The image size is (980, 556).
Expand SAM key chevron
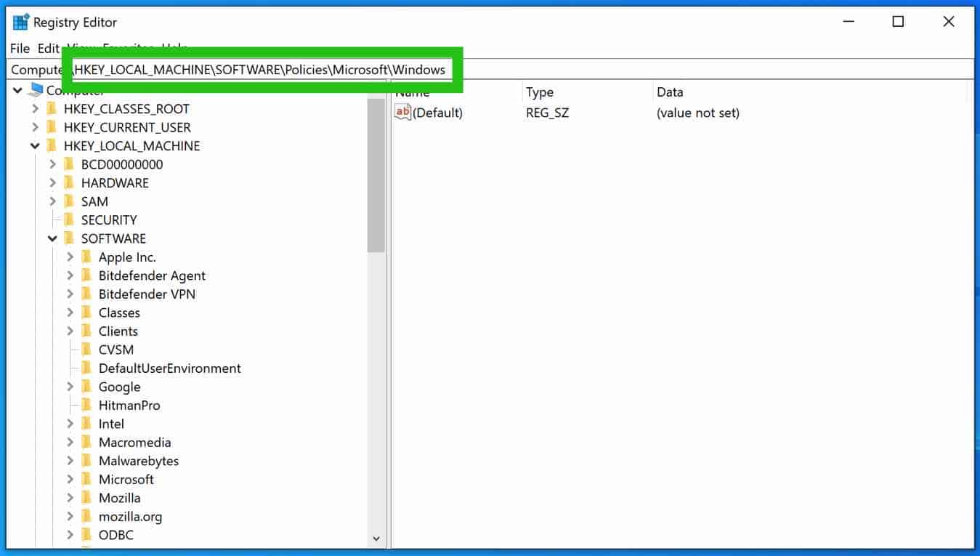click(x=52, y=201)
